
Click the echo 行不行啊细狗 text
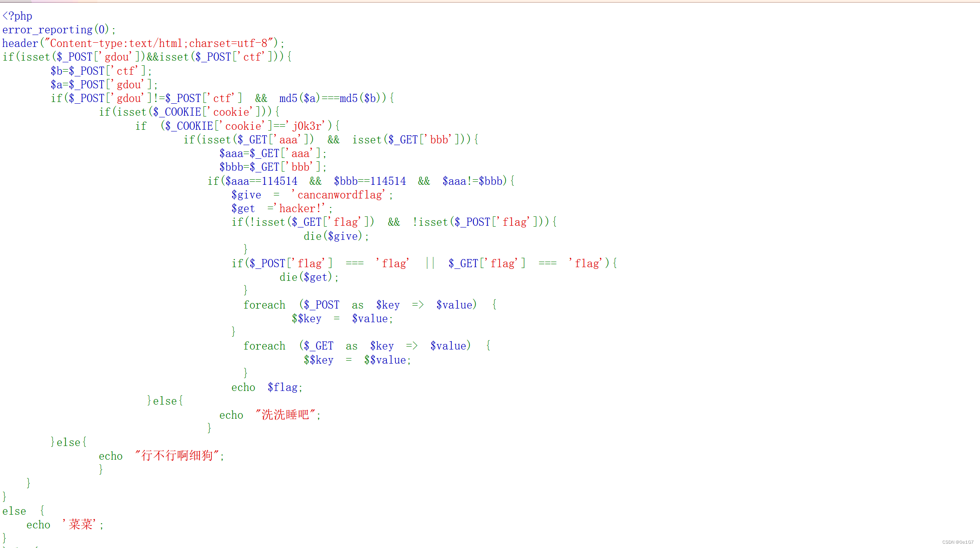pyautogui.click(x=178, y=455)
